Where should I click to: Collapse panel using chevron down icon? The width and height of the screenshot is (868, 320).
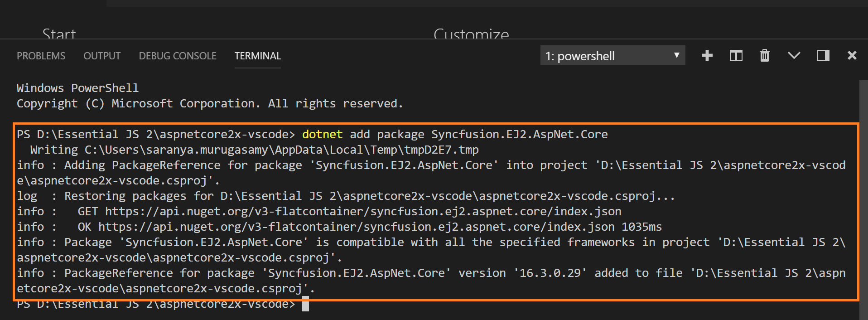[x=794, y=55]
